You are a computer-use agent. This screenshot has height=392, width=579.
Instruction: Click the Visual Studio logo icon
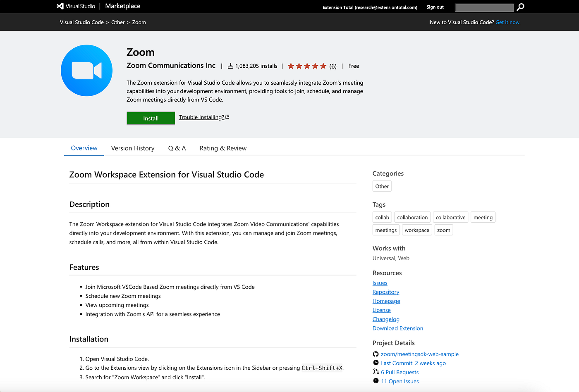[x=60, y=6]
